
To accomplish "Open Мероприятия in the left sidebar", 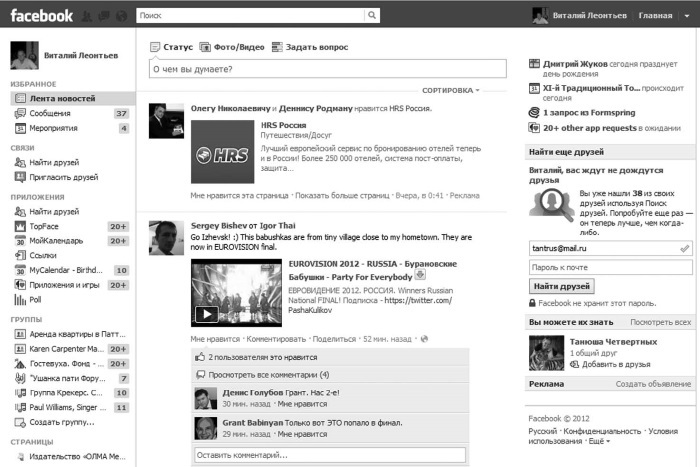I will [x=53, y=128].
